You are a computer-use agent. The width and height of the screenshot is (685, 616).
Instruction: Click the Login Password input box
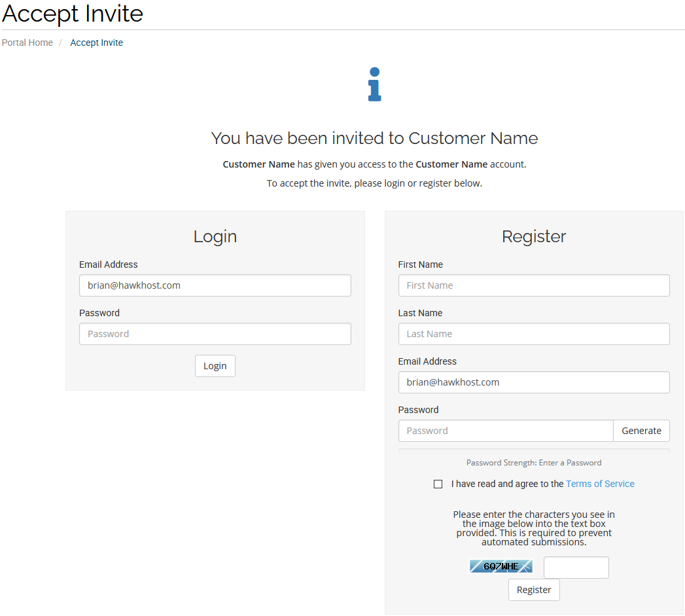point(215,334)
